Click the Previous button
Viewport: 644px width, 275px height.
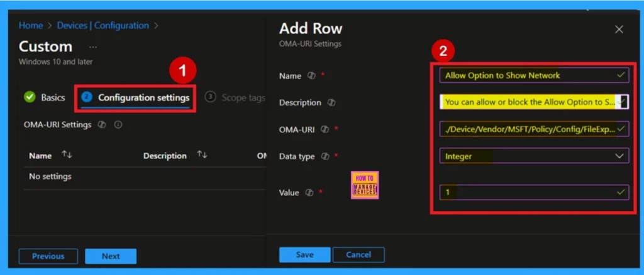(x=48, y=256)
